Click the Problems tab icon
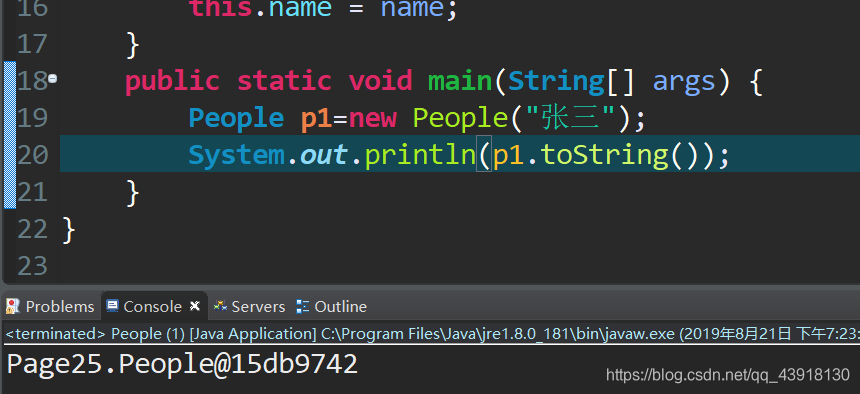 click(x=13, y=306)
